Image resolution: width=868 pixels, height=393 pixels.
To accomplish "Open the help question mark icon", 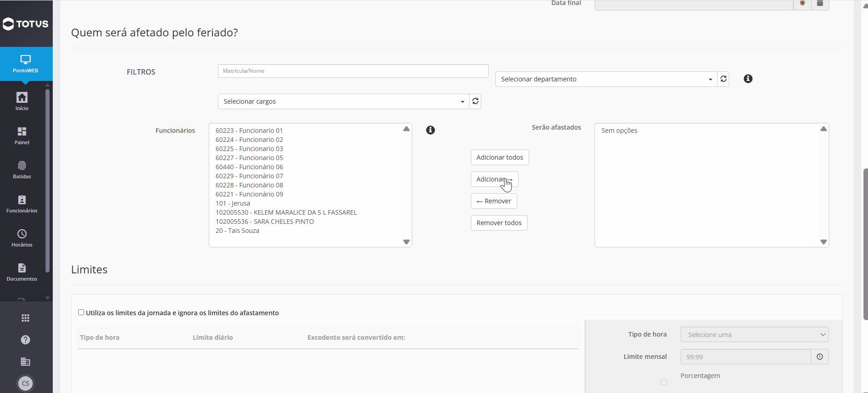I will click(x=25, y=340).
